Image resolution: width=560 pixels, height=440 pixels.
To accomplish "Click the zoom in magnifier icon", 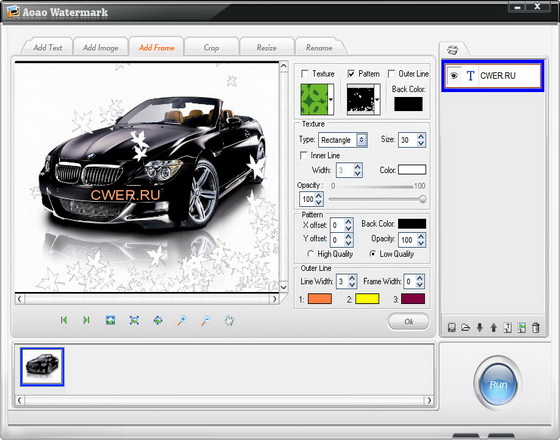I will point(182,320).
